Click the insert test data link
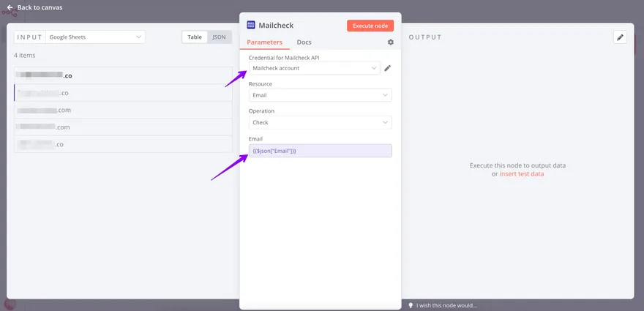Image resolution: width=644 pixels, height=311 pixels. tap(522, 173)
